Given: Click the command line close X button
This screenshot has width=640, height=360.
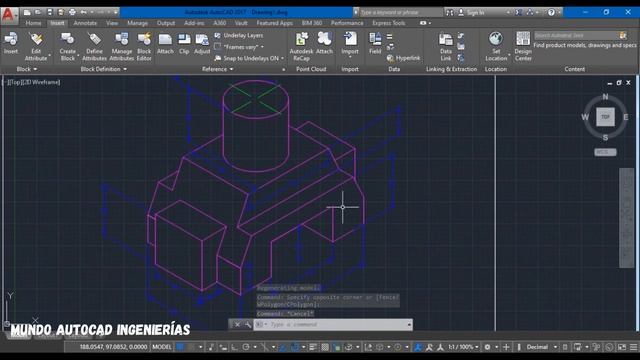Looking at the screenshot, I should click(x=237, y=324).
